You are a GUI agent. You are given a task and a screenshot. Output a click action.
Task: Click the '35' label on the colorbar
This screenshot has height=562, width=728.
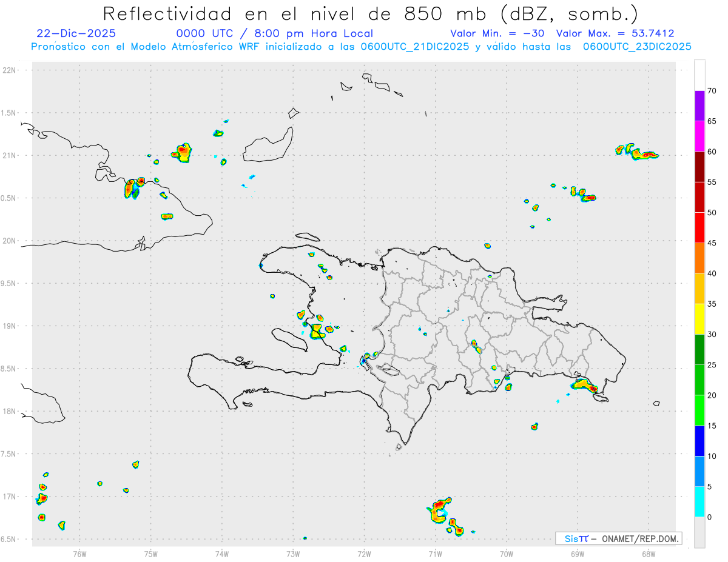(x=712, y=304)
